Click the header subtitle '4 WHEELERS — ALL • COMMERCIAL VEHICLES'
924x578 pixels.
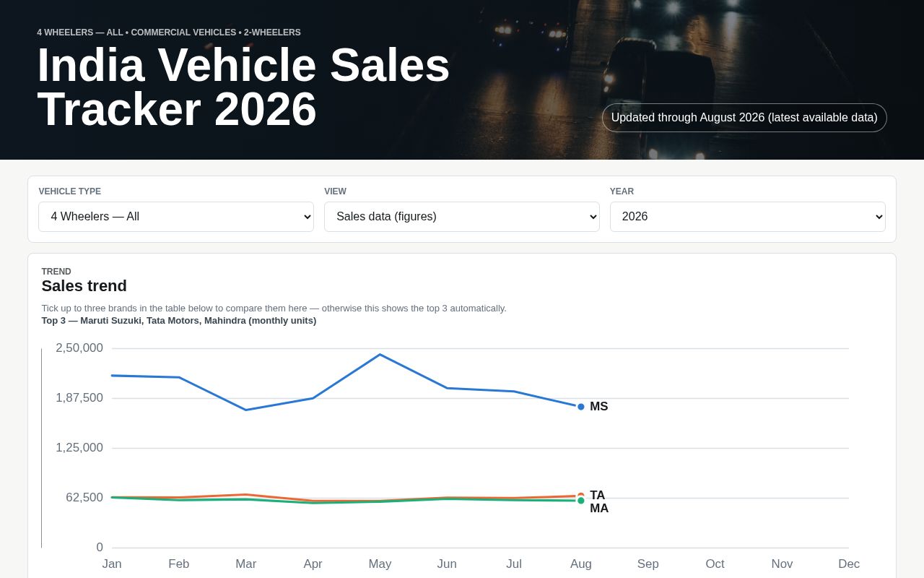[169, 33]
